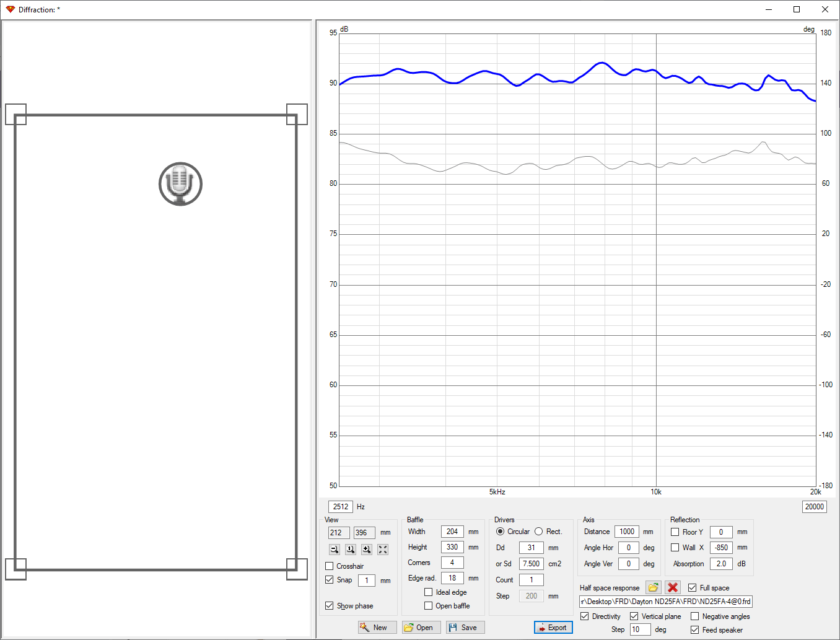Click the Angle Ver field
The height and width of the screenshot is (640, 840).
pos(629,564)
